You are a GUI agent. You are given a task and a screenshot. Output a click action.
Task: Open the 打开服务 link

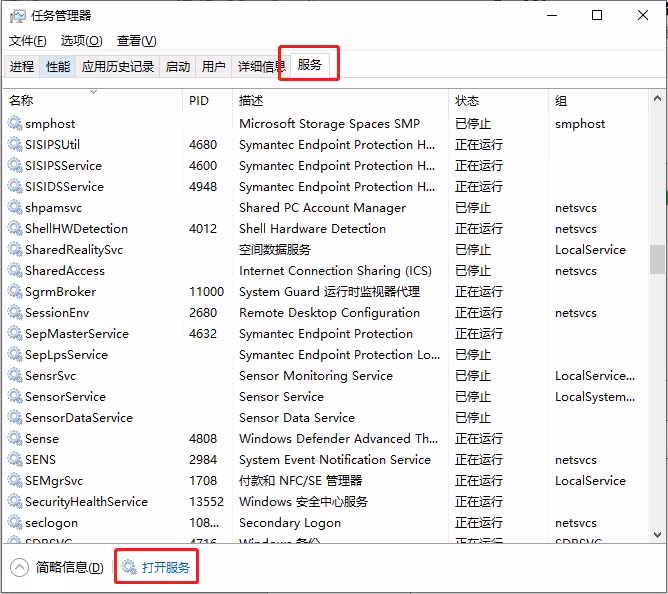click(x=165, y=568)
